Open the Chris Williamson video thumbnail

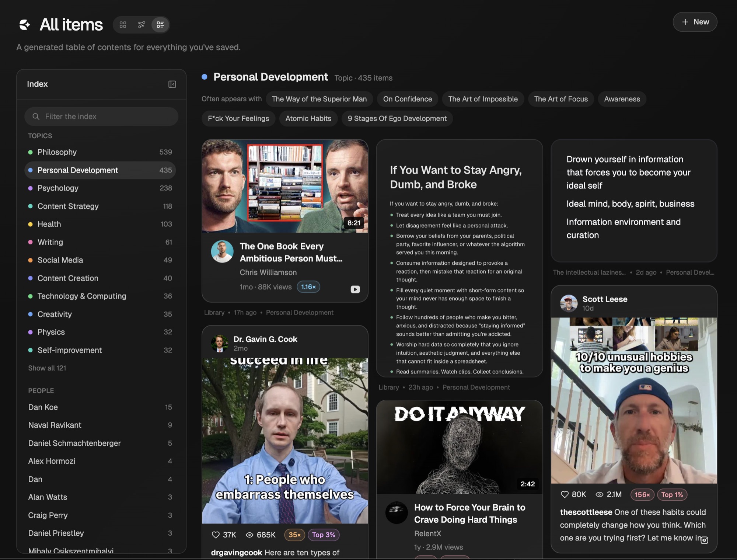pos(285,186)
